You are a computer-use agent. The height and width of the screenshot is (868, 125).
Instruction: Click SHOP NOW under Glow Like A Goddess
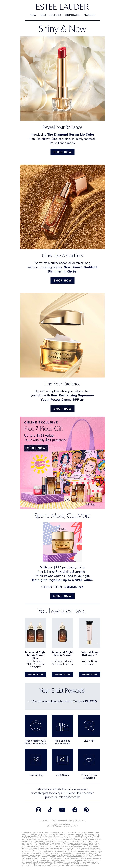62,280
